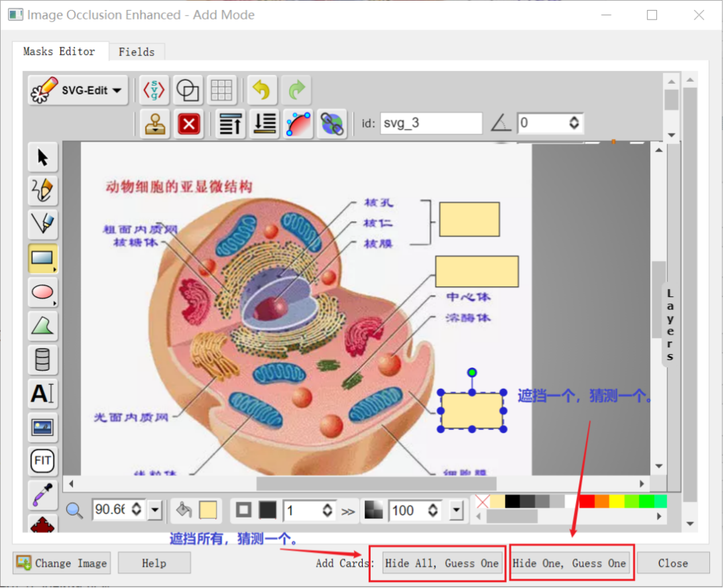Screen dimensions: 724x588
Task: Convert selected shape to path
Action: [298, 124]
